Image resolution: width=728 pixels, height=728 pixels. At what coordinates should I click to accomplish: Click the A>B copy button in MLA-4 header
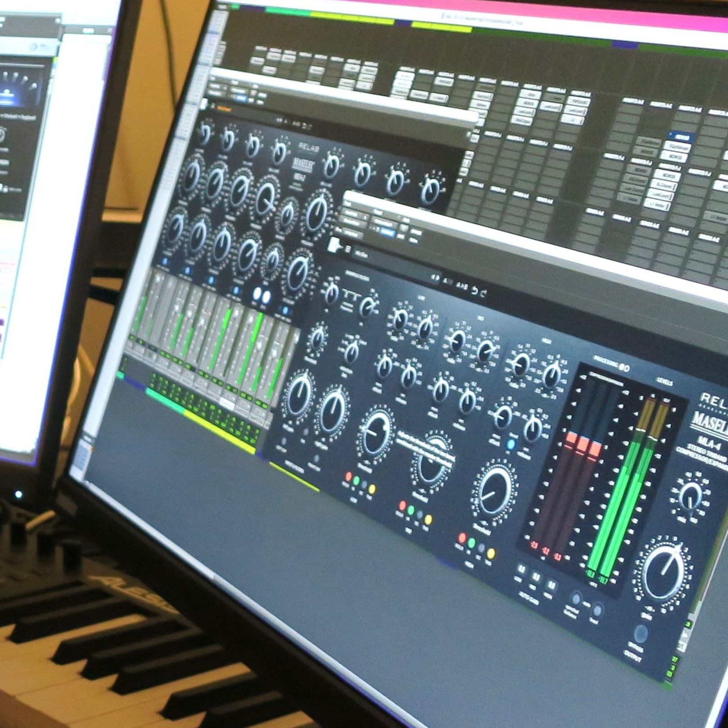[x=462, y=286]
